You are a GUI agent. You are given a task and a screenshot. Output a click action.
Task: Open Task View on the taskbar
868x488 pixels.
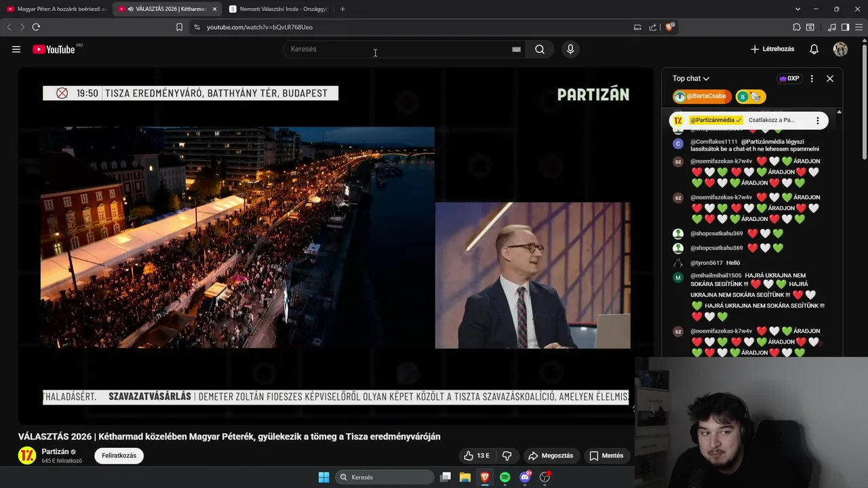point(446,477)
